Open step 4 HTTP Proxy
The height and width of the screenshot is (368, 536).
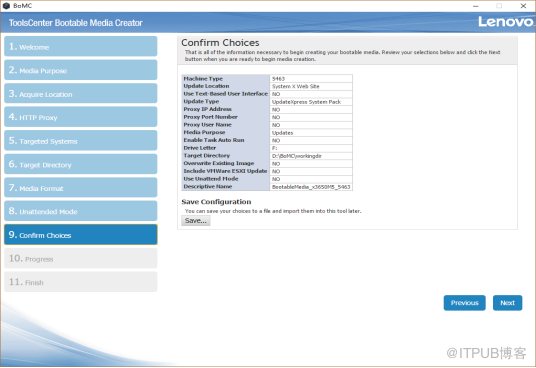pos(81,117)
